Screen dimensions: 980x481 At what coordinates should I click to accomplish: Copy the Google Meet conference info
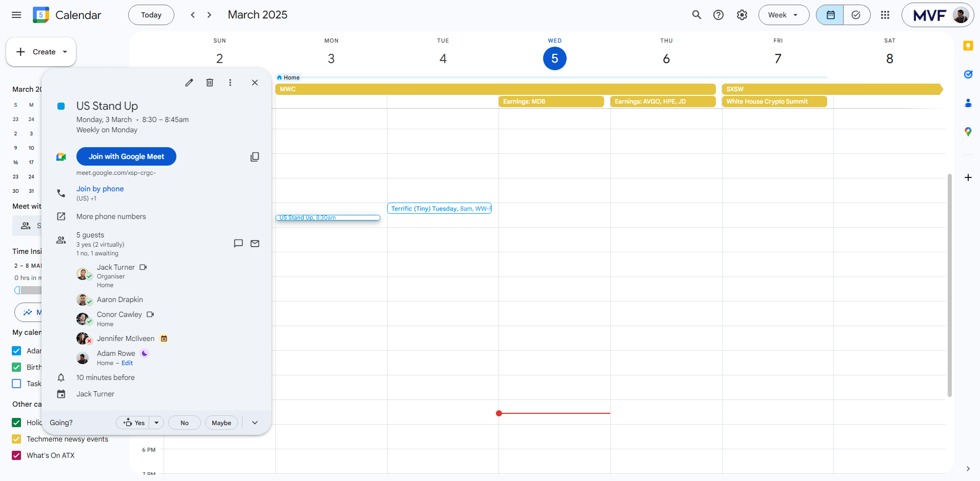[255, 157]
